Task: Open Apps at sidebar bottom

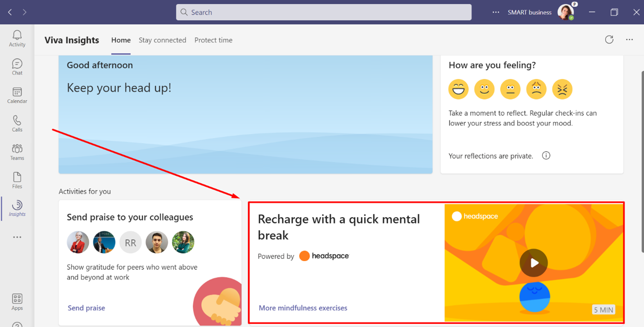Action: [x=17, y=302]
